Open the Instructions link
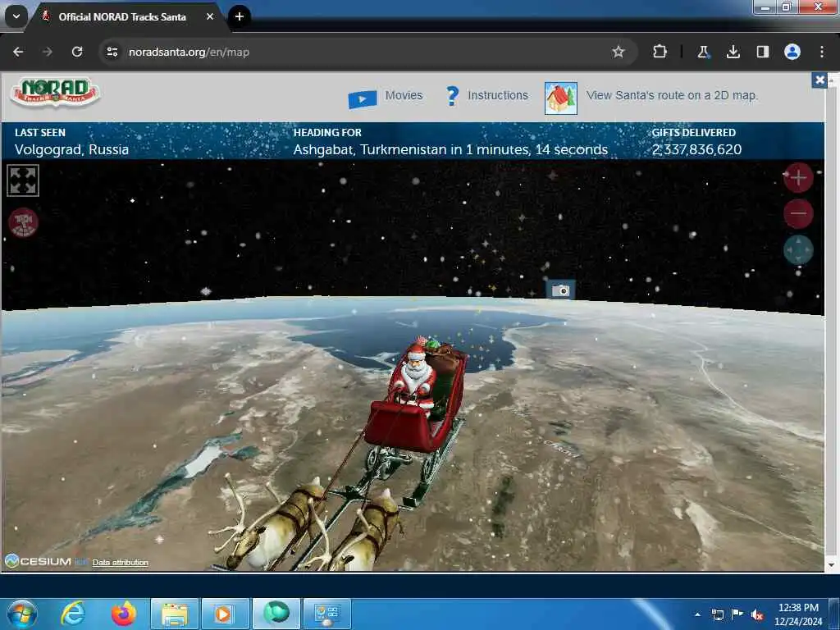 (x=498, y=95)
